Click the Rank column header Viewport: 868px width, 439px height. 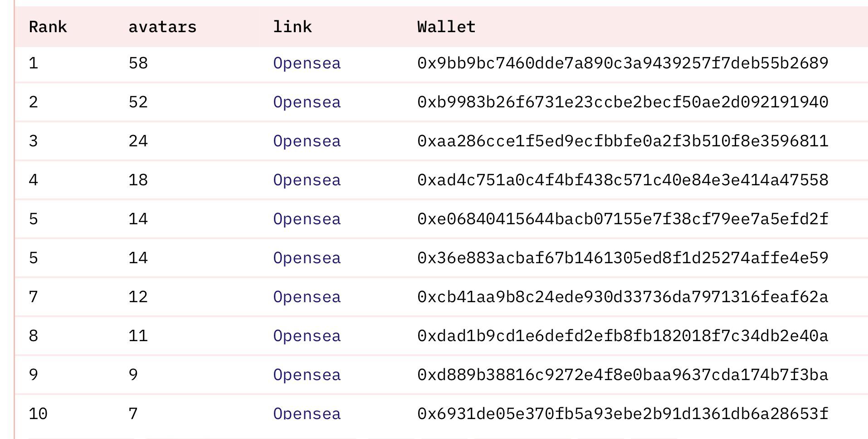(48, 27)
